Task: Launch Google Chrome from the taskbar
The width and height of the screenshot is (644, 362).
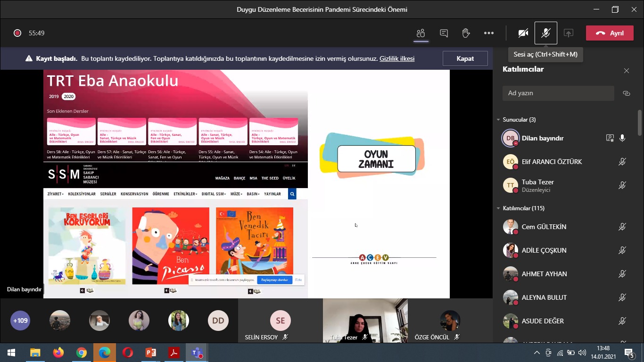Action: tap(82, 353)
